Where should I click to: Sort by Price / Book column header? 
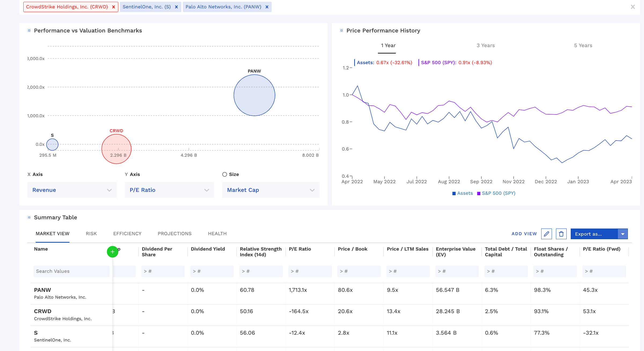pyautogui.click(x=352, y=249)
